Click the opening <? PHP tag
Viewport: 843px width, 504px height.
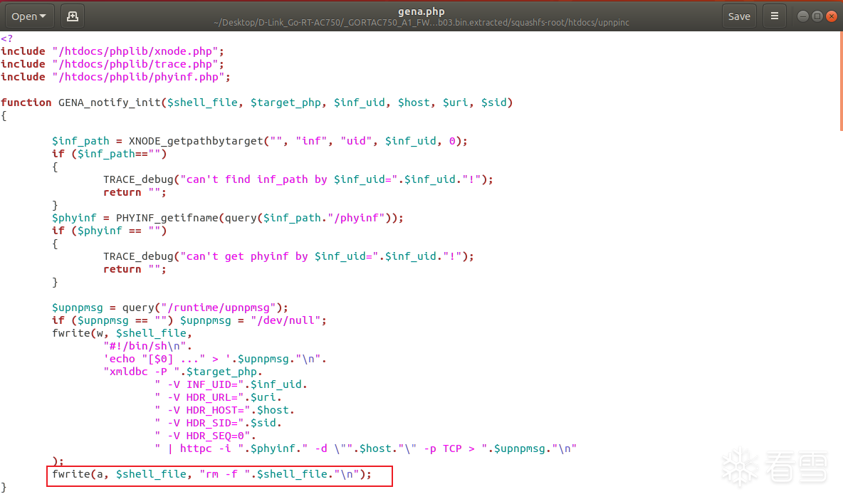(6, 38)
